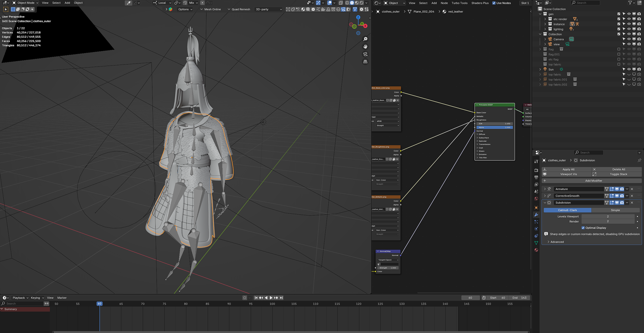
Task: Open the Tool properties tab icon
Action: point(536,161)
